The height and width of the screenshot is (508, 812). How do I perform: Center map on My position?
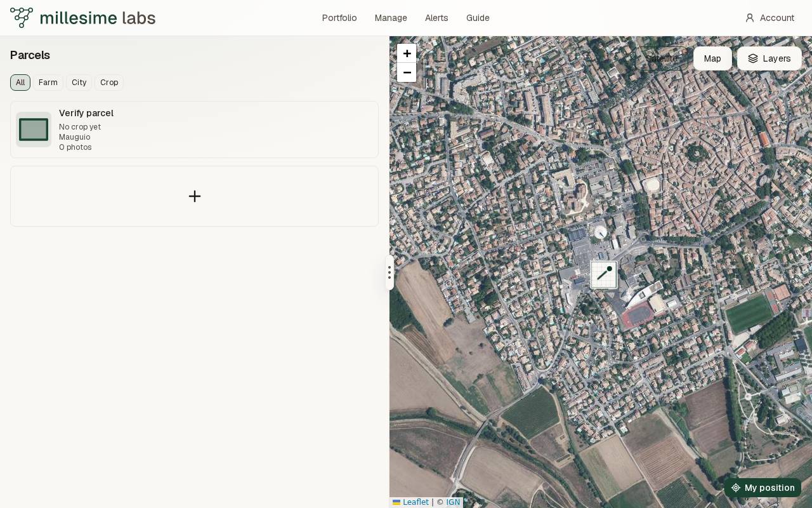pos(763,488)
